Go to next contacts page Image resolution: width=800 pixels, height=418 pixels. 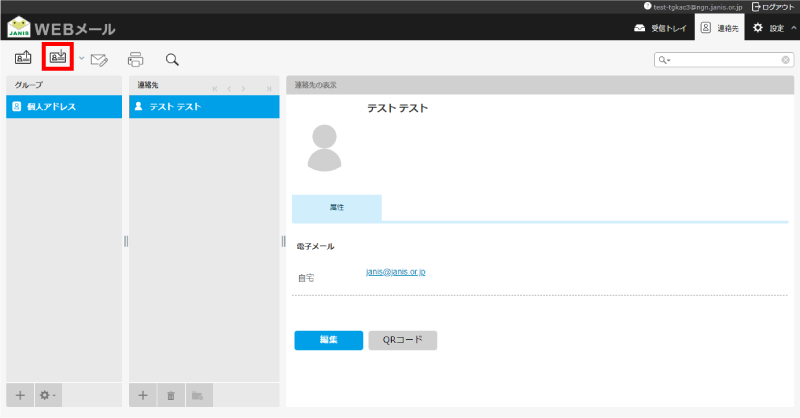[243, 89]
